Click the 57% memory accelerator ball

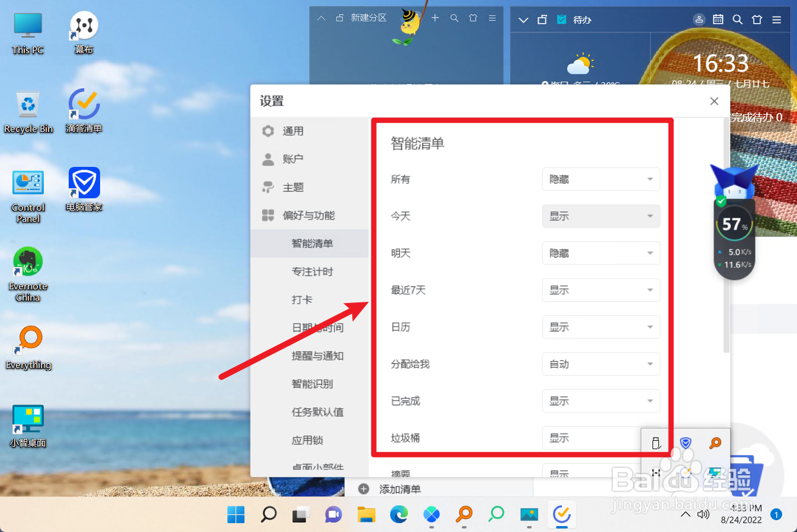point(734,224)
